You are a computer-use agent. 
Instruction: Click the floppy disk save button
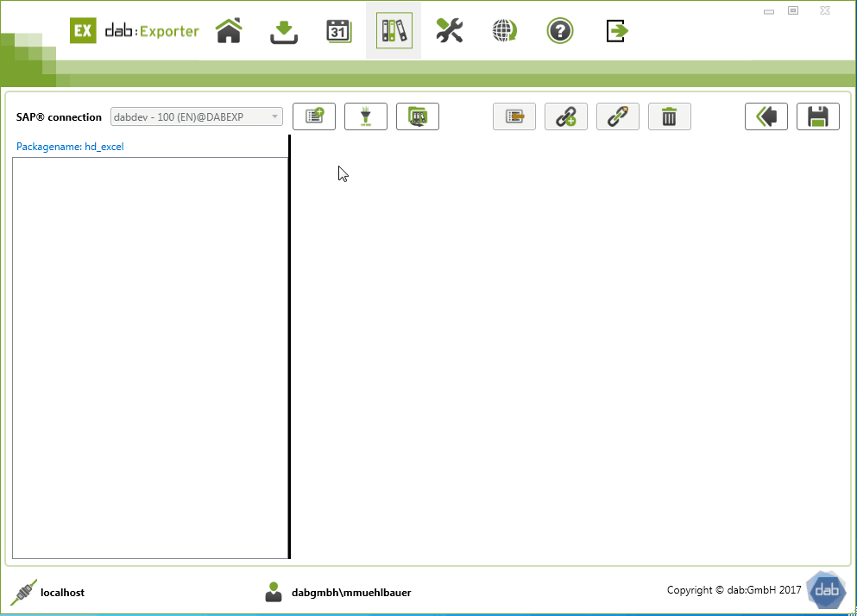(x=818, y=116)
